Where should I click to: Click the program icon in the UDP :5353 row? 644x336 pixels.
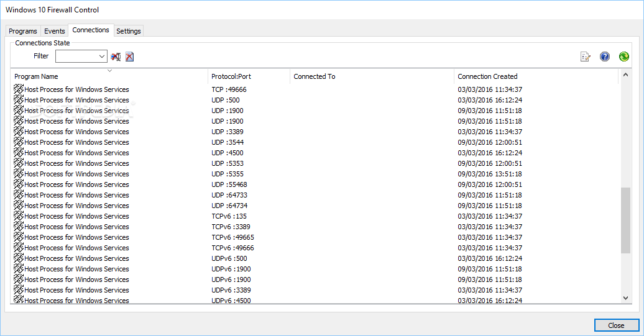[19, 163]
